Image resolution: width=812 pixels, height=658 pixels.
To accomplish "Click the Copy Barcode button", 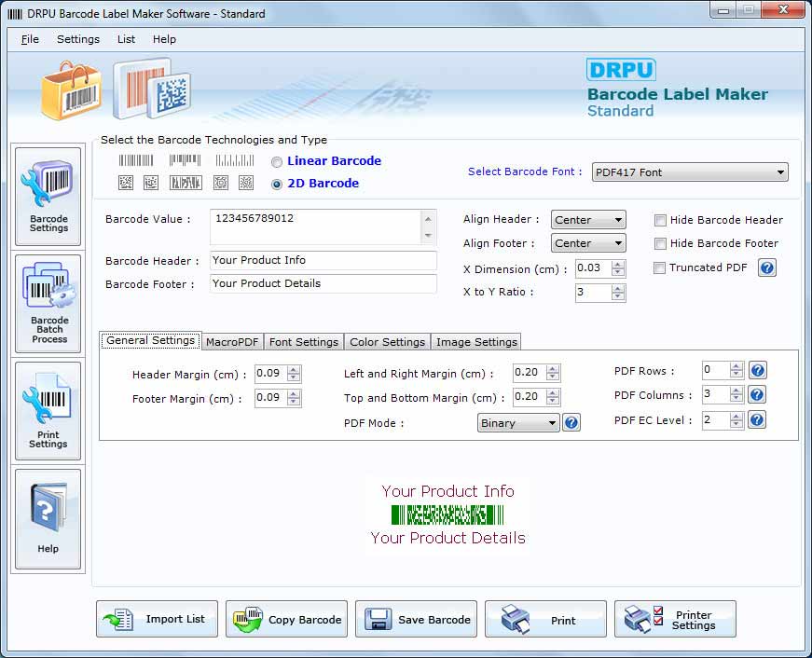I will (286, 619).
